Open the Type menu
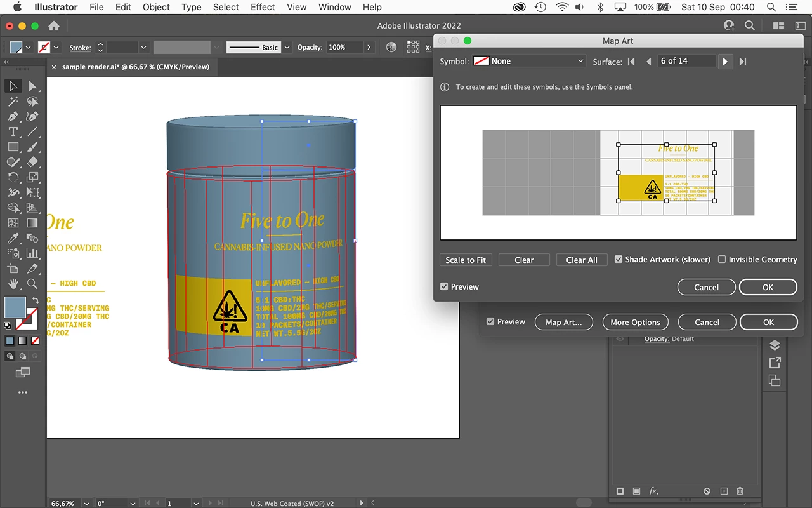This screenshot has width=812, height=508. [192, 7]
